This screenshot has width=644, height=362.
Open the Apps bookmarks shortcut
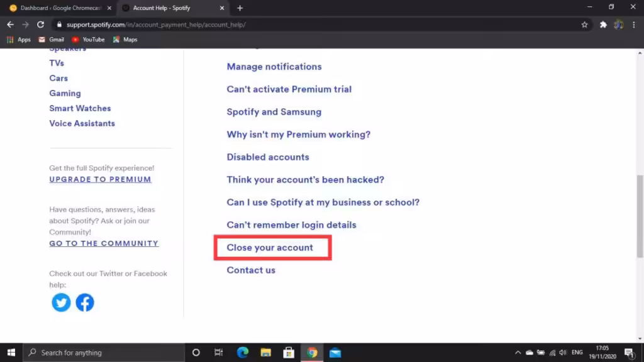pyautogui.click(x=18, y=40)
